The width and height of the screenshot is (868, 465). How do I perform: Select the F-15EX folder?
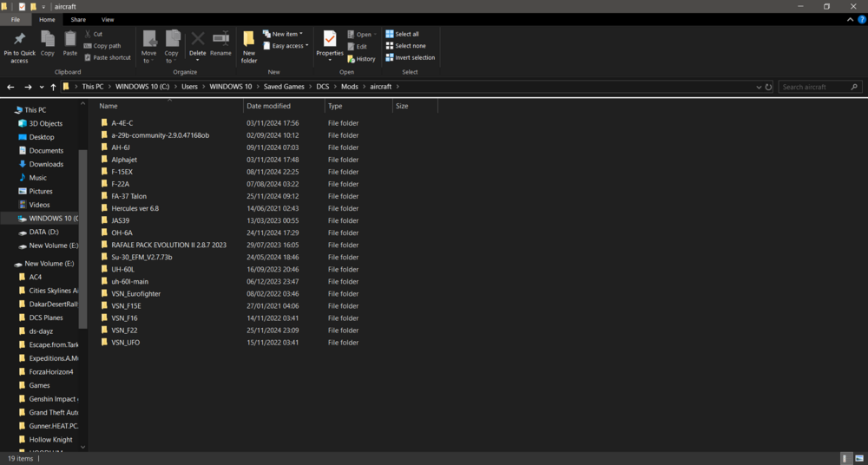[122, 172]
